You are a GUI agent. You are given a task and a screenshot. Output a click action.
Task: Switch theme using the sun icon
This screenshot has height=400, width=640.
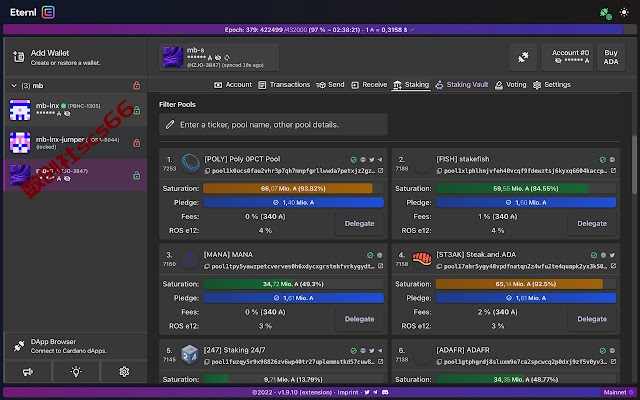point(624,12)
